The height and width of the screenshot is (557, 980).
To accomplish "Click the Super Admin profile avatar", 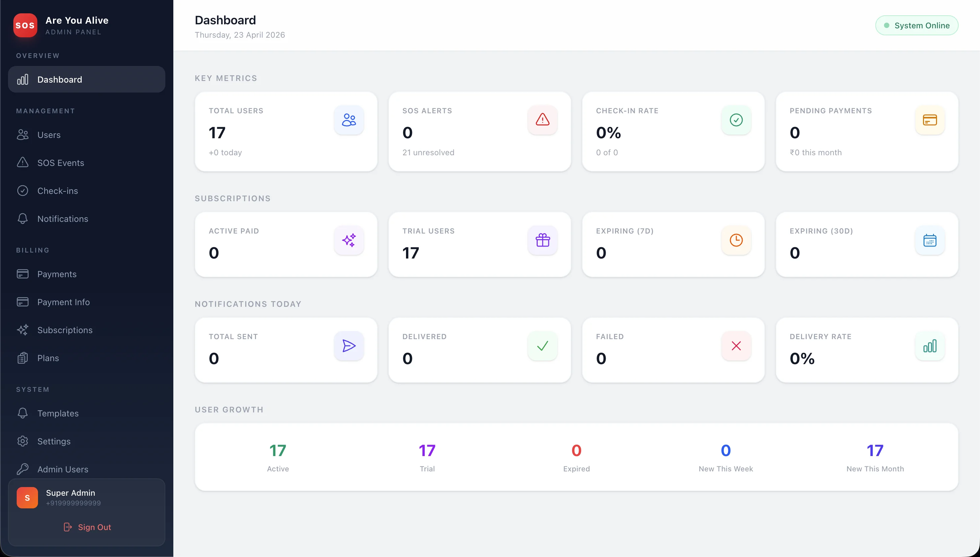I will [27, 497].
